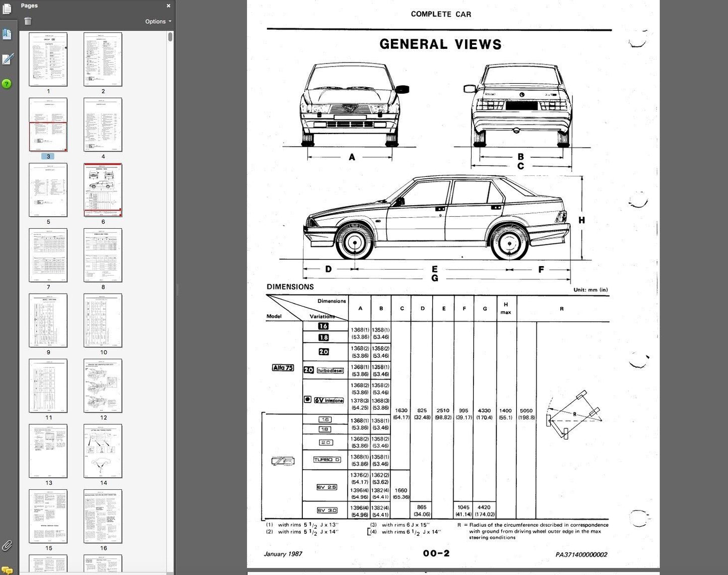Go to page 4 thumbnail
Viewport: 728px width, 575px height.
coord(103,124)
